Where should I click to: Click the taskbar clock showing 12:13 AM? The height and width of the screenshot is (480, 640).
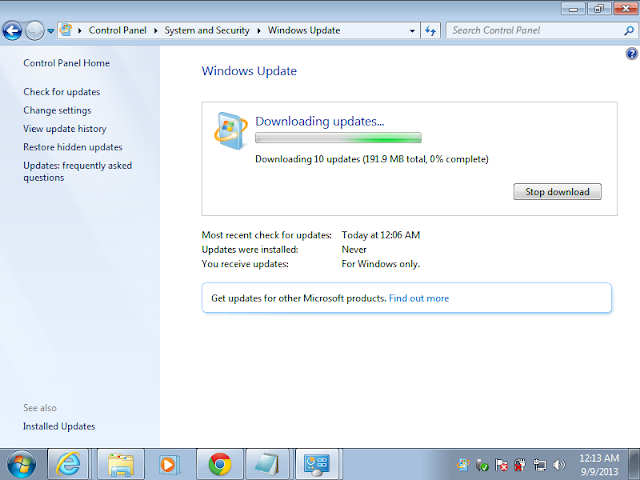(x=599, y=464)
